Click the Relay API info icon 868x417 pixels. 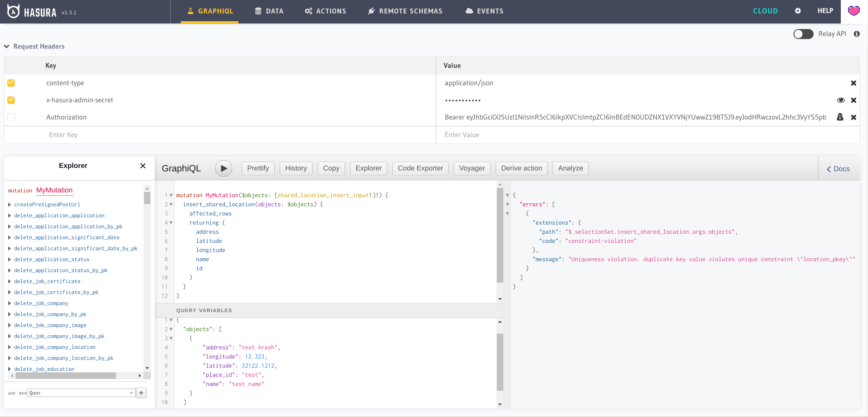(857, 34)
